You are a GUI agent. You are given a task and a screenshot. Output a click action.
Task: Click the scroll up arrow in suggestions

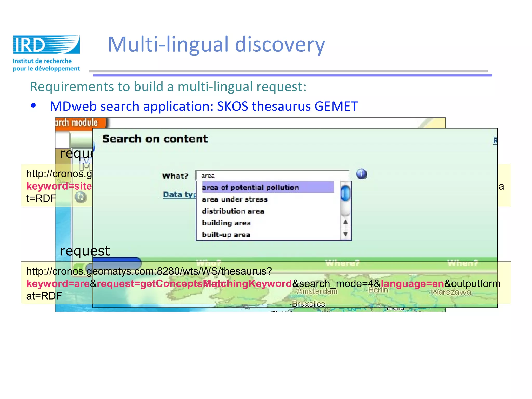[345, 222]
